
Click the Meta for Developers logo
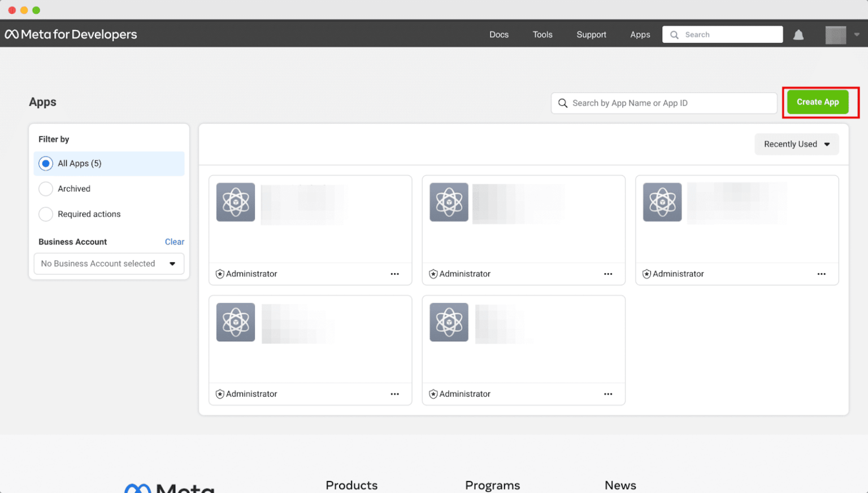71,34
